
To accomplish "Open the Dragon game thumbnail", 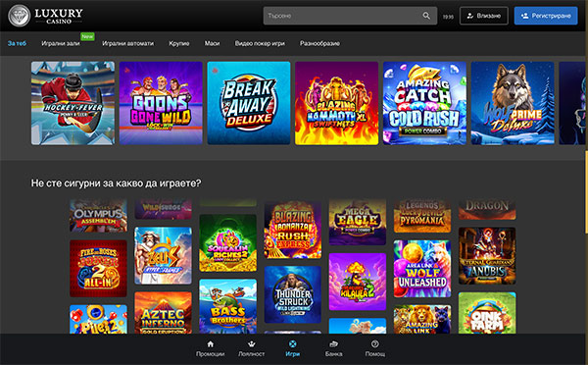I will (487, 210).
